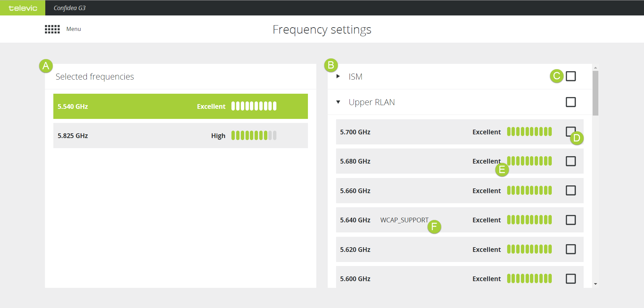Select the 5.540 GHz selected frequency
Image resolution: width=644 pixels, height=308 pixels.
tap(134, 106)
